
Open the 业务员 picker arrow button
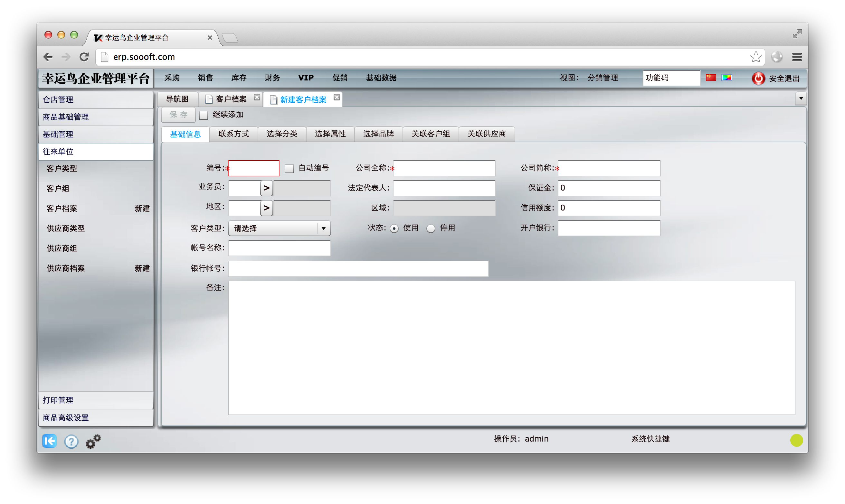[266, 188]
